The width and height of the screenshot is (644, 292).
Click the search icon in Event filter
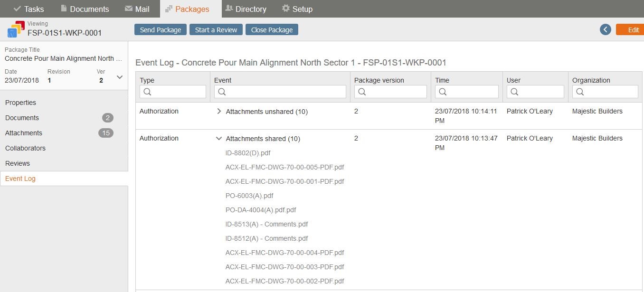222,92
